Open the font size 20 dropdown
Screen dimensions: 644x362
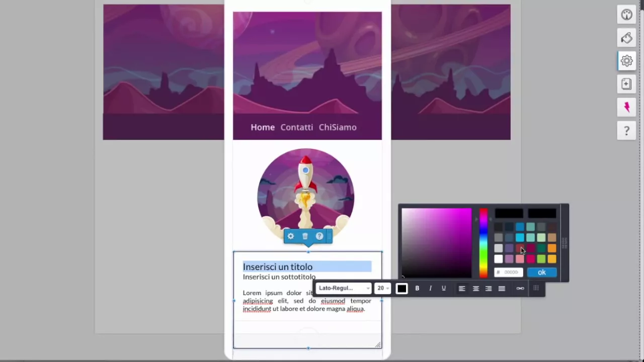pyautogui.click(x=382, y=288)
